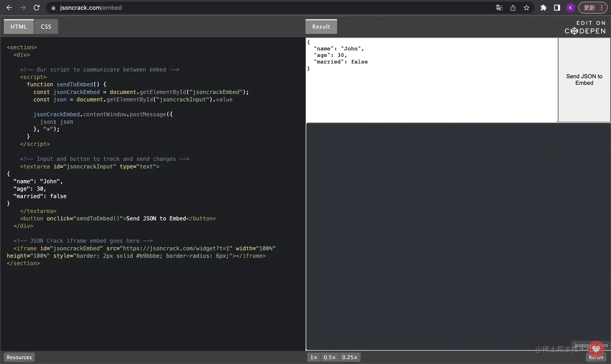Go back to the previous page

9,8
